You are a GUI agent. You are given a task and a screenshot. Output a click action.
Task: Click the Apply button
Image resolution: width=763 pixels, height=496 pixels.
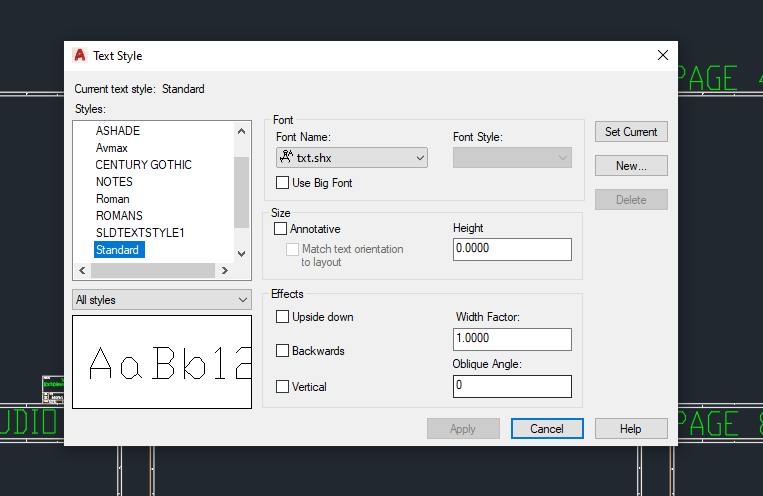(463, 429)
